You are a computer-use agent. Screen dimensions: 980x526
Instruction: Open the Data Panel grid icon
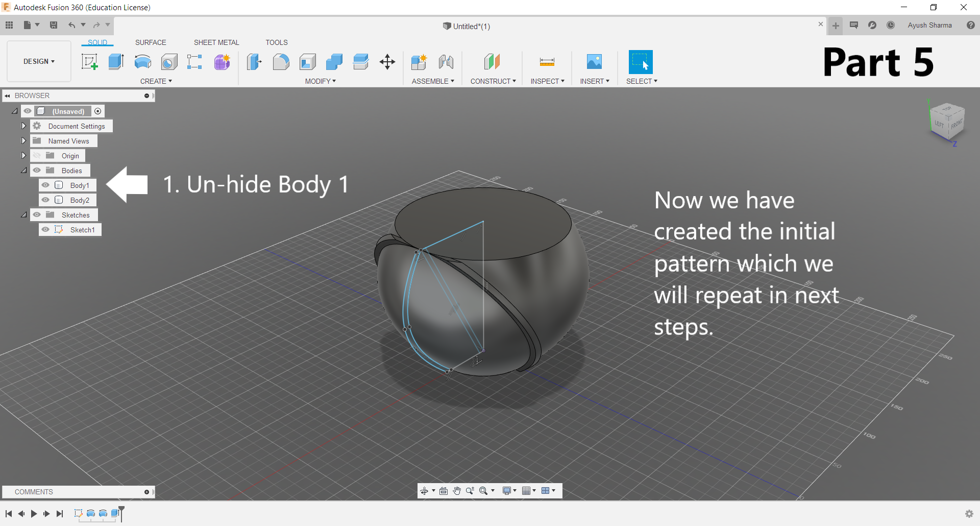click(x=9, y=25)
